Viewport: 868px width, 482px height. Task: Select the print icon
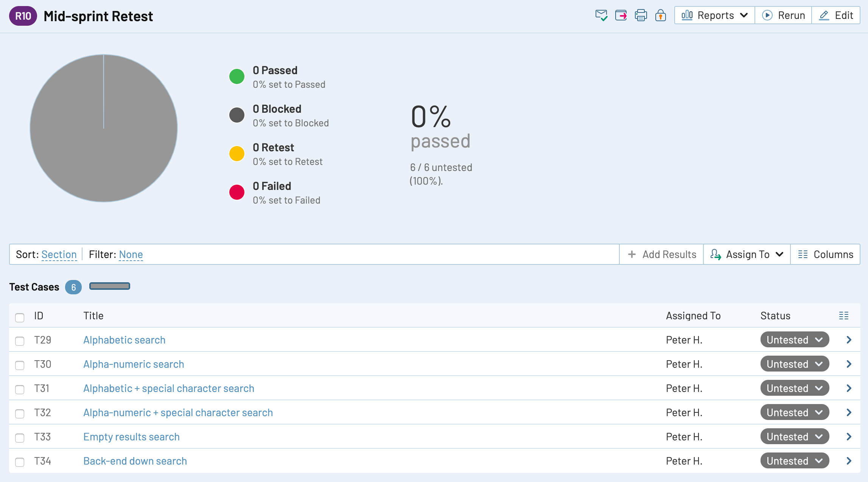tap(641, 15)
